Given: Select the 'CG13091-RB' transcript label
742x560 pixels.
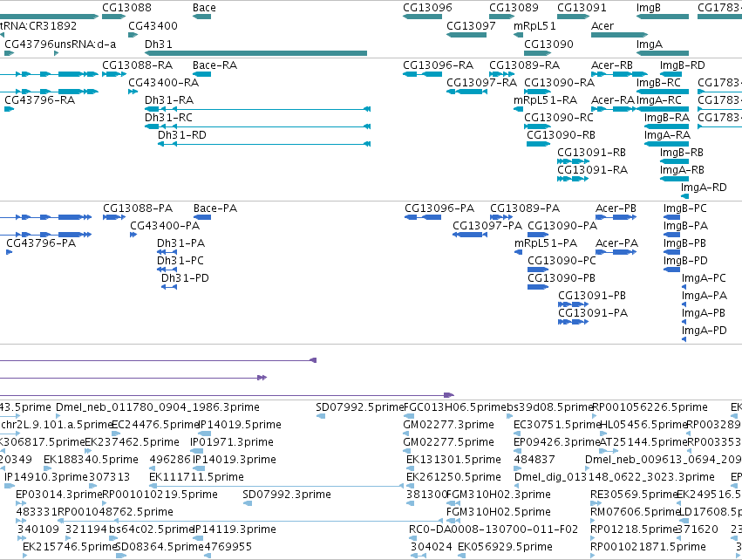Looking at the screenshot, I should 591,153.
